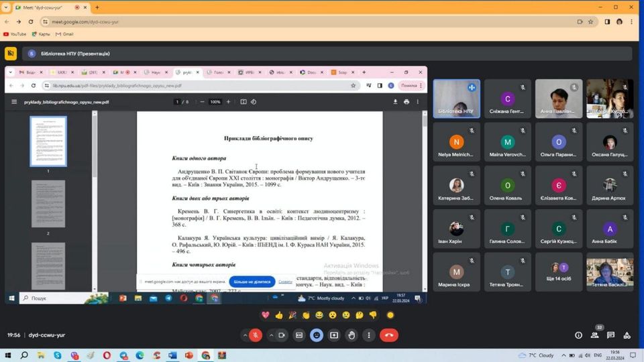
Task: Toggle the raise hand button
Action: pos(352,335)
